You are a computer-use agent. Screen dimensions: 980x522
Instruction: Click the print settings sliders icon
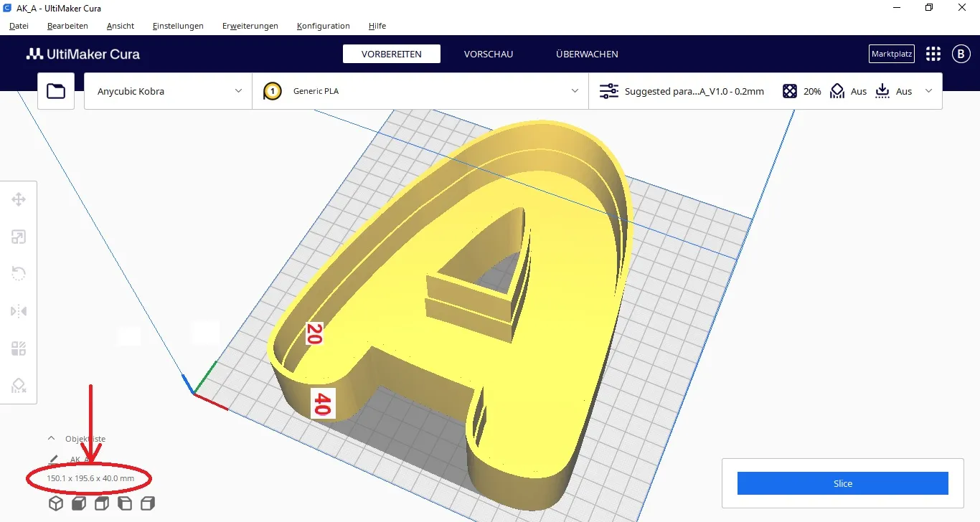609,91
